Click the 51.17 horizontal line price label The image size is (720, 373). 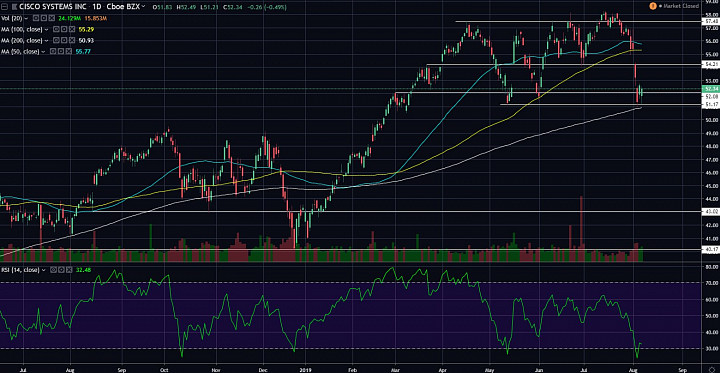(x=710, y=105)
